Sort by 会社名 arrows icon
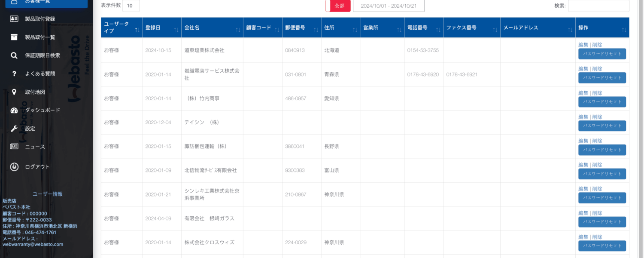 [x=238, y=30]
